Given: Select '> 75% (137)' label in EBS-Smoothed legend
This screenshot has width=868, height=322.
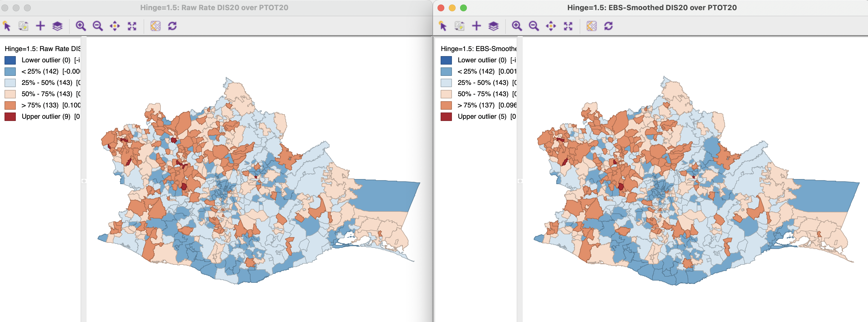Looking at the screenshot, I should [x=476, y=105].
